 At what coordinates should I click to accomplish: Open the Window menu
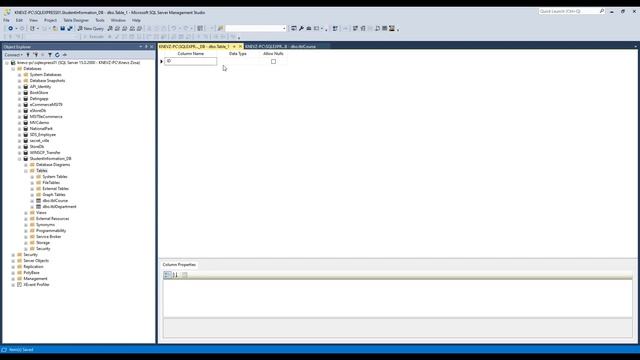pos(118,20)
